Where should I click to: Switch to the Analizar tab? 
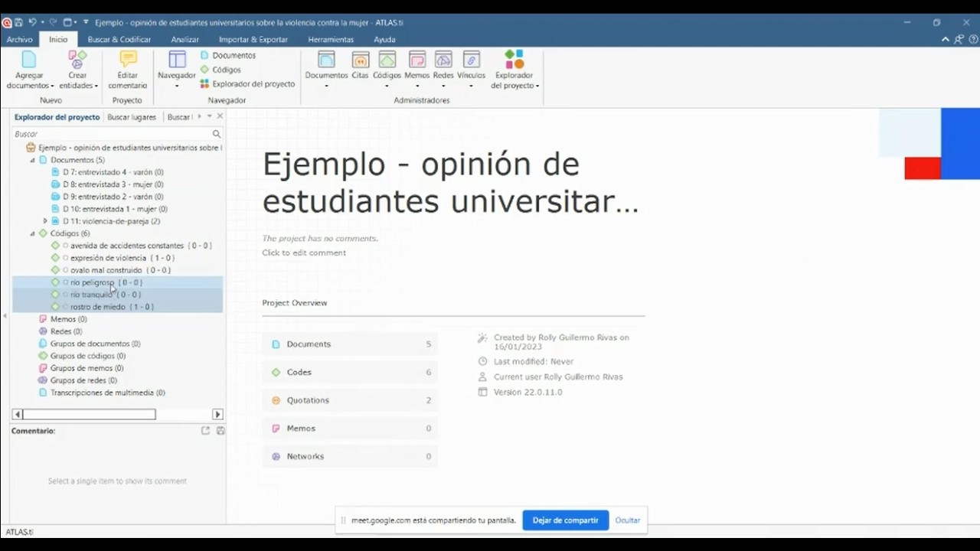[185, 40]
